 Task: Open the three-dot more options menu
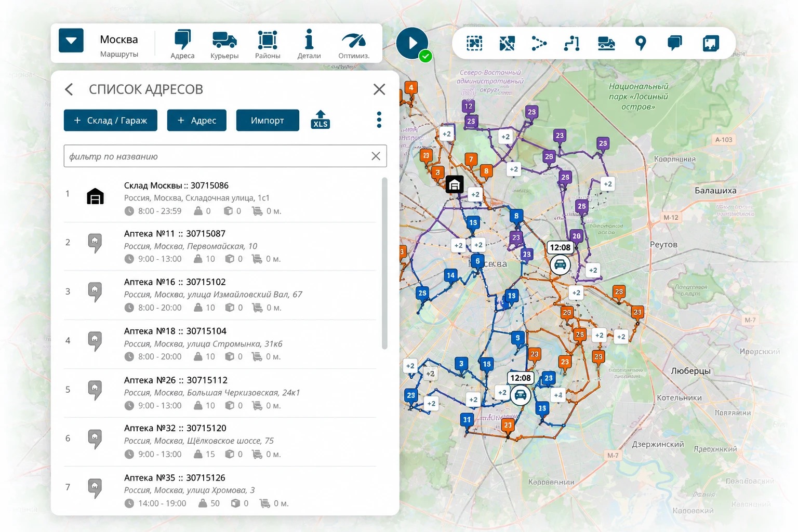point(379,119)
